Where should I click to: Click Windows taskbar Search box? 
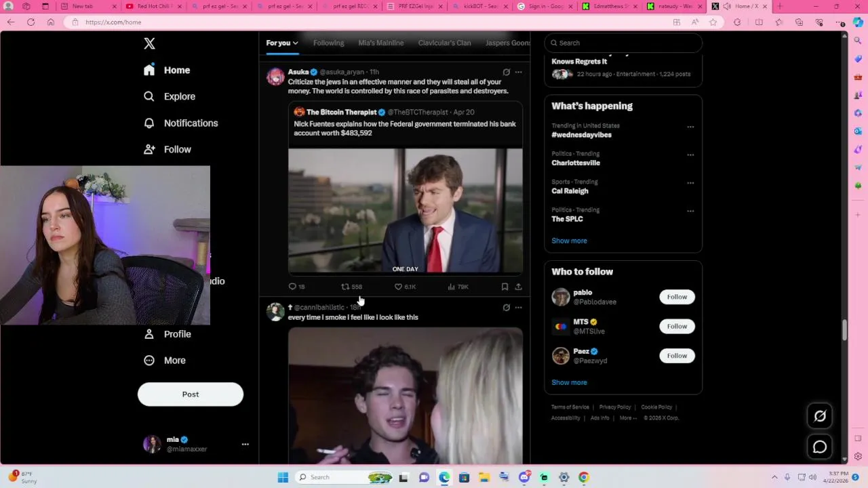(x=344, y=477)
